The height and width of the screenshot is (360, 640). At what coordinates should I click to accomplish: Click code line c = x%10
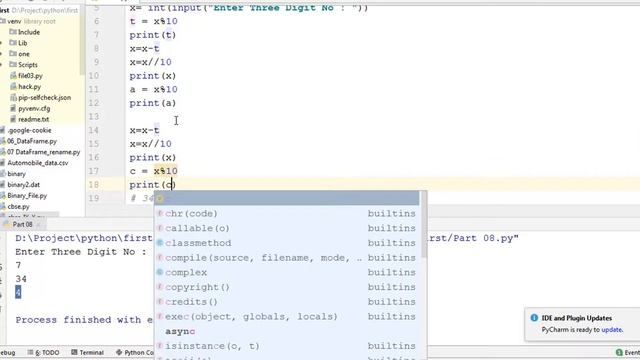pyautogui.click(x=153, y=171)
